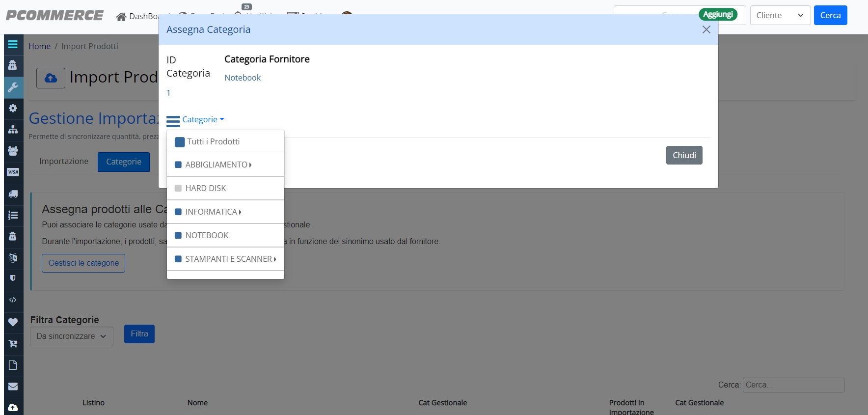Check the Tutti i Prodotti checkbox
The image size is (868, 415).
point(180,142)
